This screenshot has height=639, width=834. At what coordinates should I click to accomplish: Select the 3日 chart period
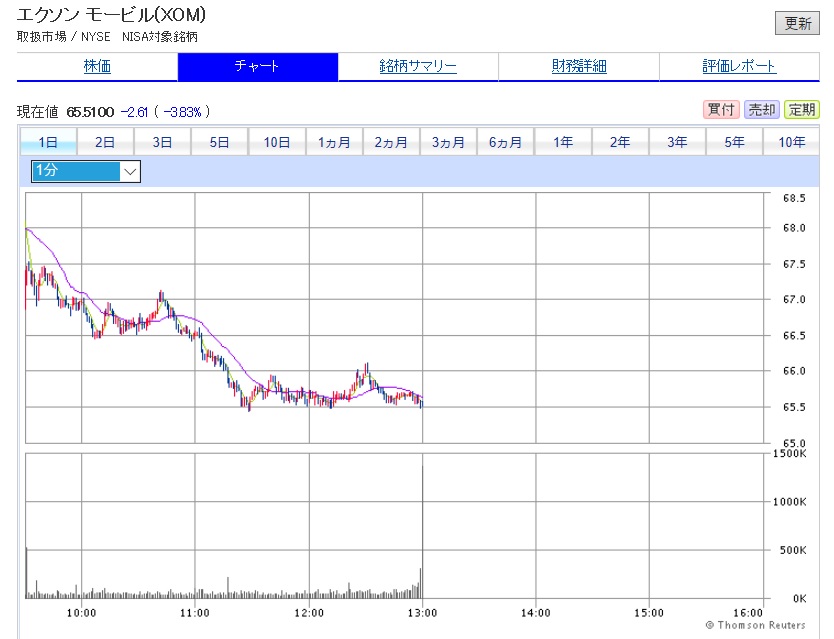tap(163, 142)
